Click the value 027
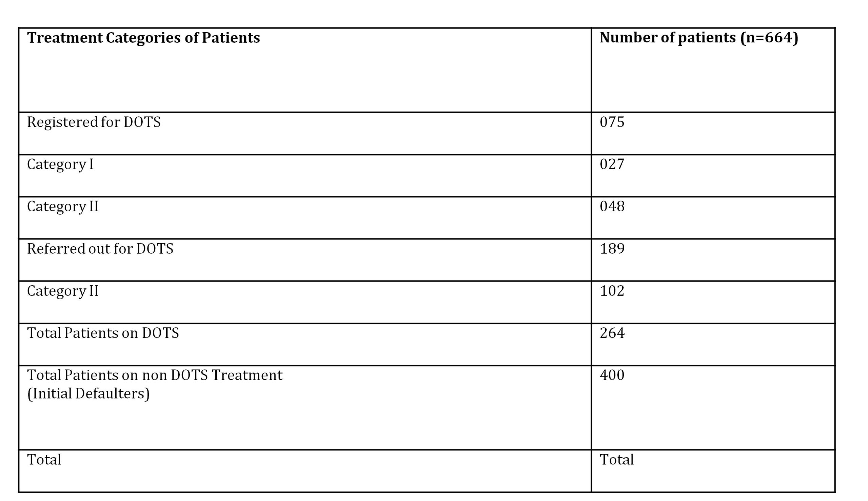Image resolution: width=868 pixels, height=501 pixels. [612, 164]
